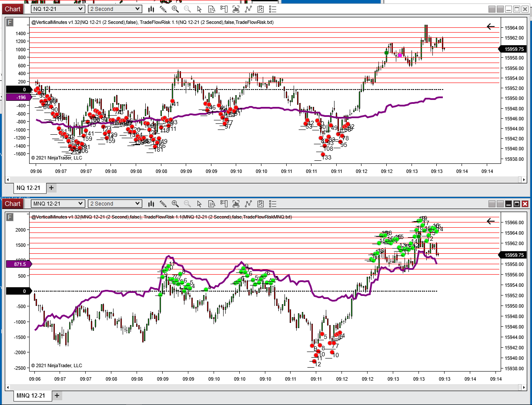Click the purple 871.5 marker in MNQ chart
The width and height of the screenshot is (532, 405).
[18, 264]
